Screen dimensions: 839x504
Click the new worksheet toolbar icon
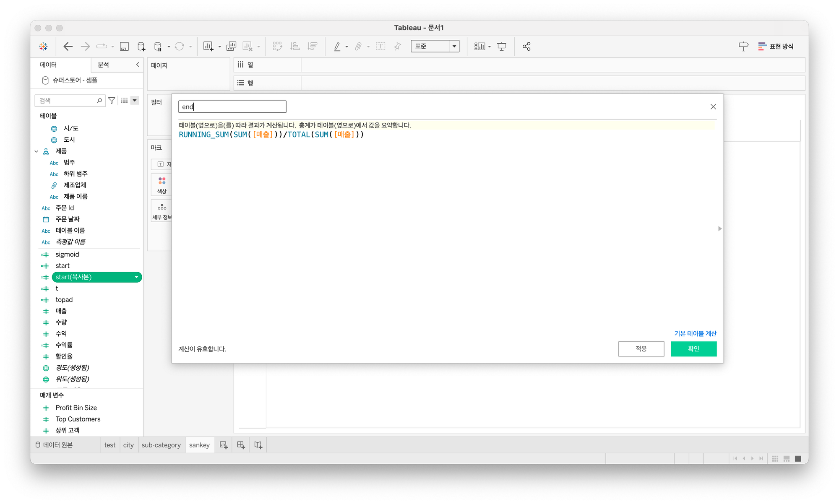click(208, 47)
